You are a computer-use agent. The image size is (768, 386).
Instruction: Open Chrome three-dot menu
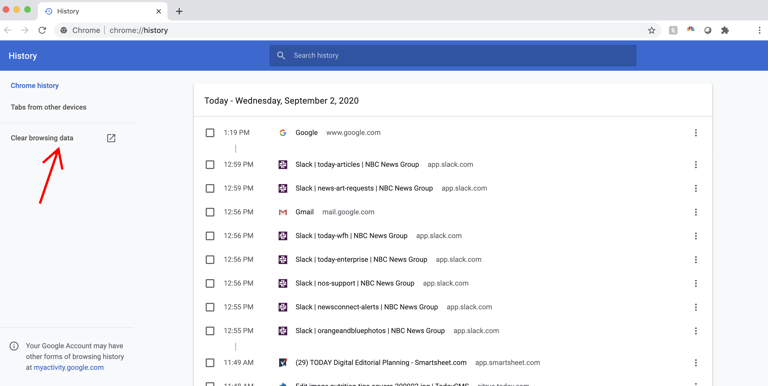759,30
